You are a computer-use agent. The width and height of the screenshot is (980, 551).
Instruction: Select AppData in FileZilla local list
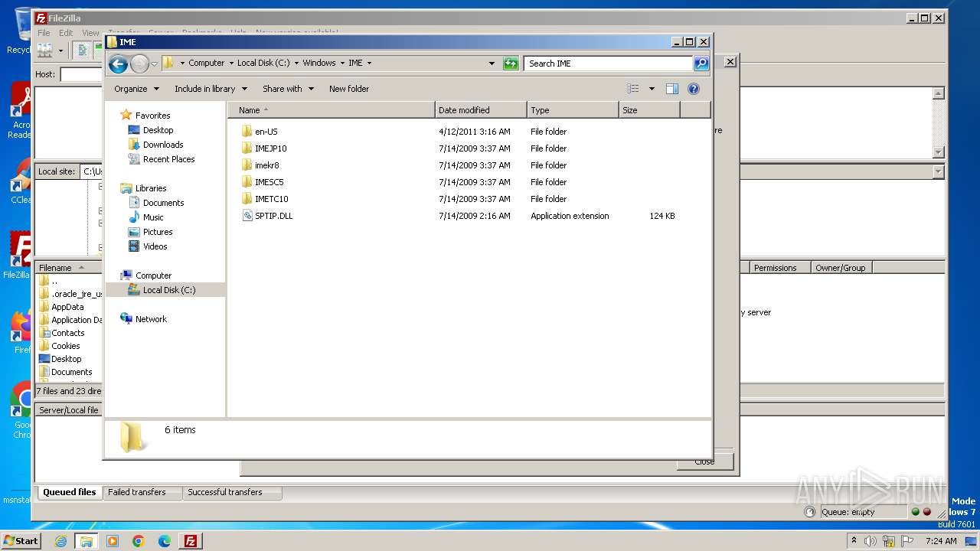pyautogui.click(x=67, y=307)
